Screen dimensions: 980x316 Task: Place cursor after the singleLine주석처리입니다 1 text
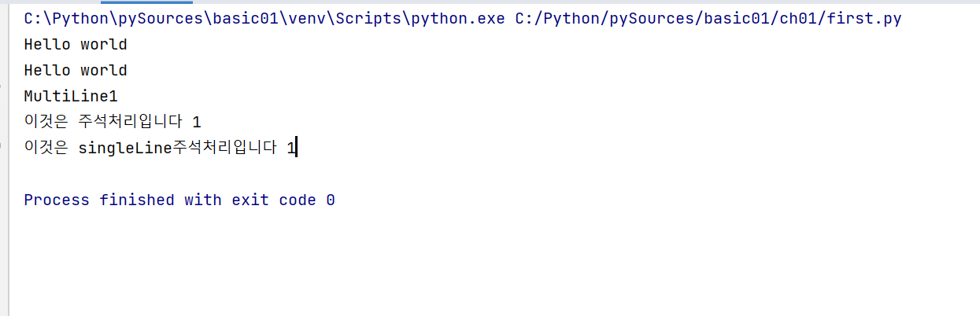(297, 148)
